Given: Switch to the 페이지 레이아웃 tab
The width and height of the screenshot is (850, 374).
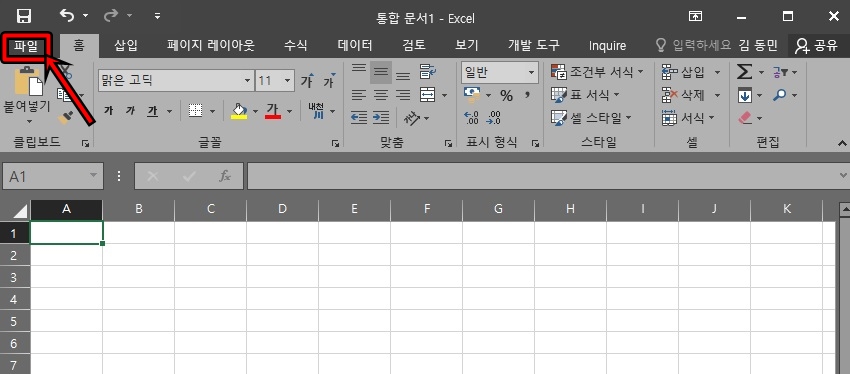Looking at the screenshot, I should 210,46.
